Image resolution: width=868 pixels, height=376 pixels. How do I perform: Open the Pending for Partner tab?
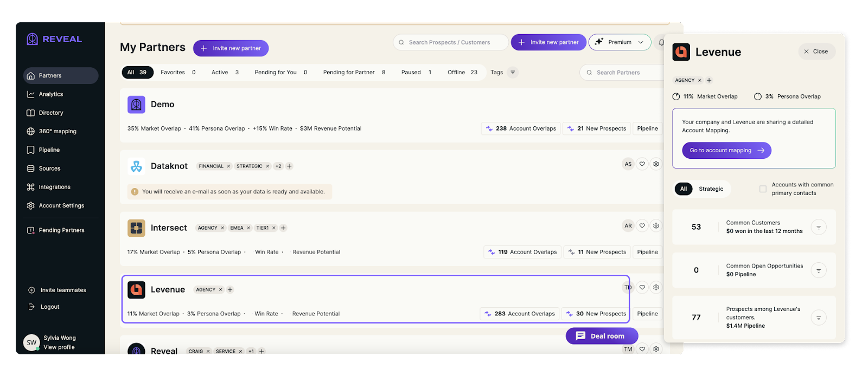click(354, 73)
